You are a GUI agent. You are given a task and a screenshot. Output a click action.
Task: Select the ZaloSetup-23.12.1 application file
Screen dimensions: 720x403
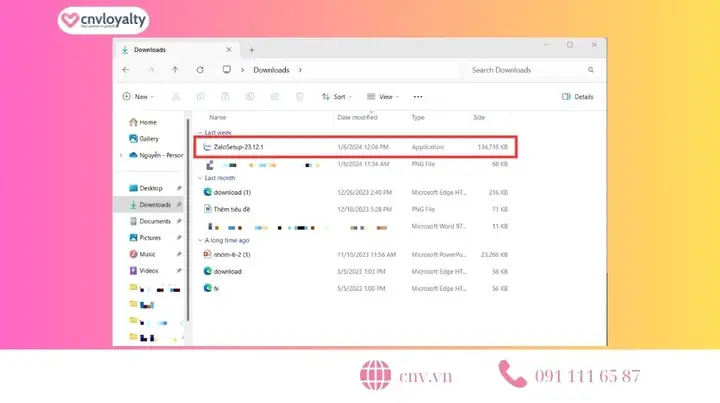click(356, 147)
